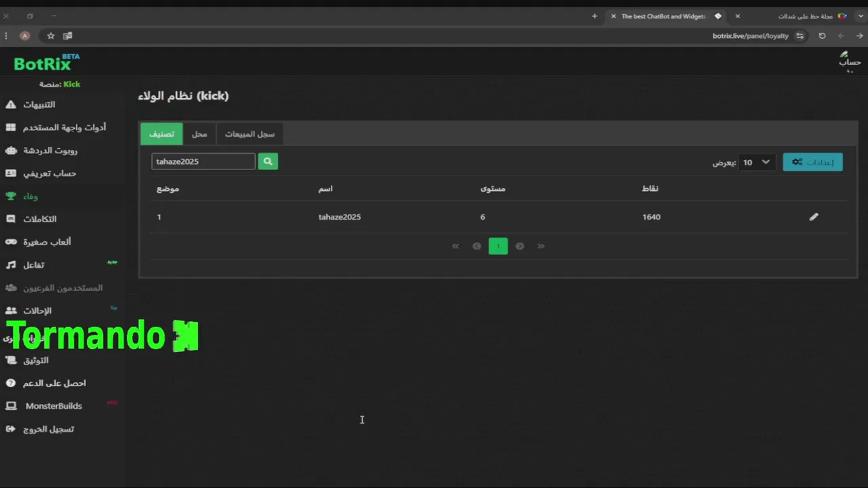Click the BotRix BETA logo

(x=47, y=63)
